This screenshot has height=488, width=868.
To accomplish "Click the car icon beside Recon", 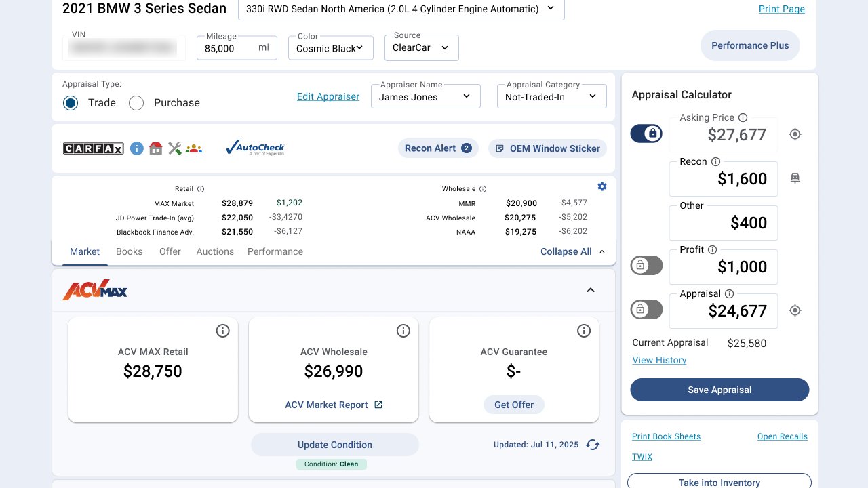I will pos(795,178).
